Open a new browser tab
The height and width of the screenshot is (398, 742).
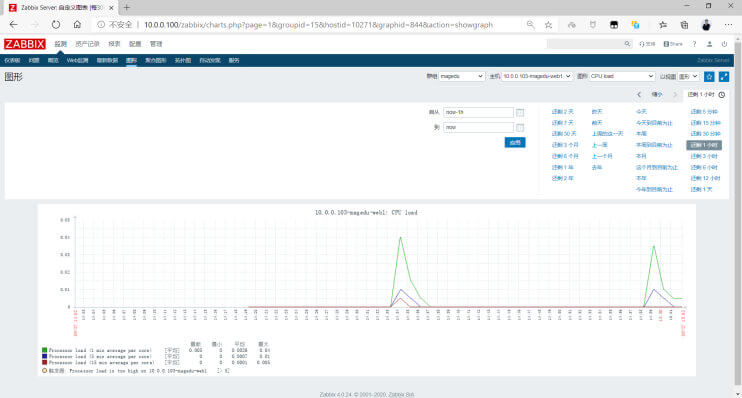coord(126,8)
